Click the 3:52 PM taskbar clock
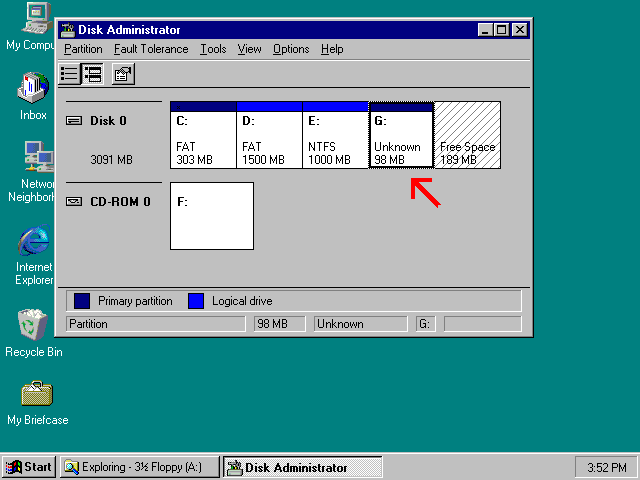 (x=607, y=467)
